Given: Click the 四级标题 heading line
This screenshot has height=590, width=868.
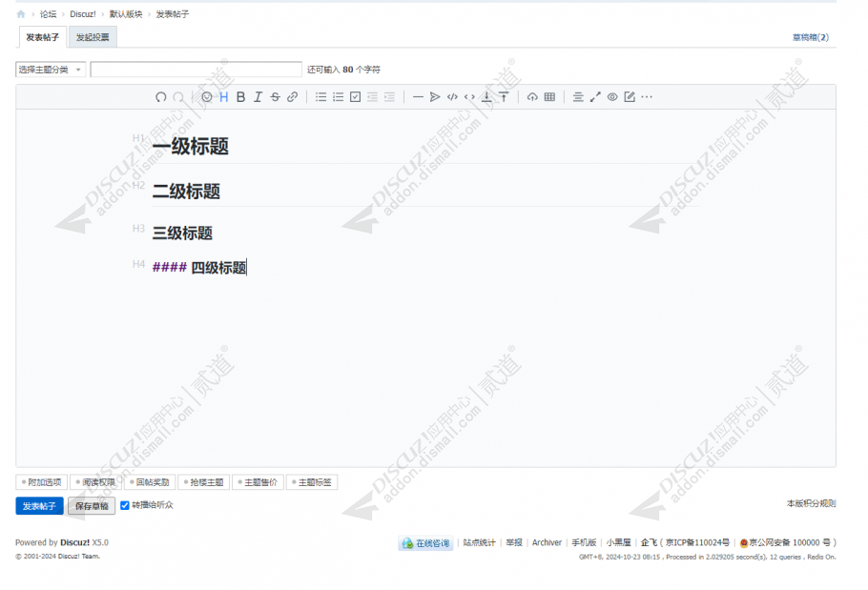Looking at the screenshot, I should click(x=199, y=268).
